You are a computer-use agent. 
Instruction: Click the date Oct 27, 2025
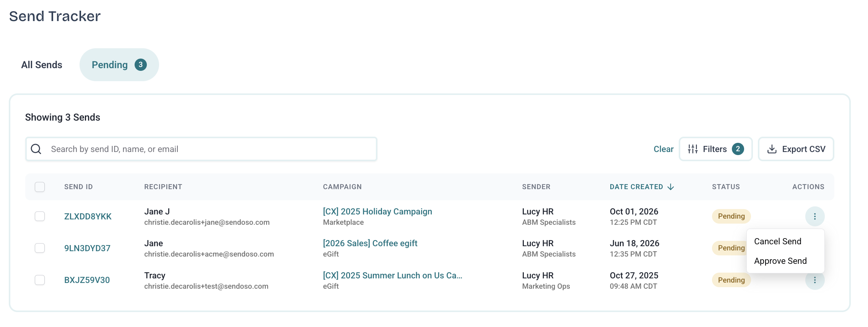(634, 276)
